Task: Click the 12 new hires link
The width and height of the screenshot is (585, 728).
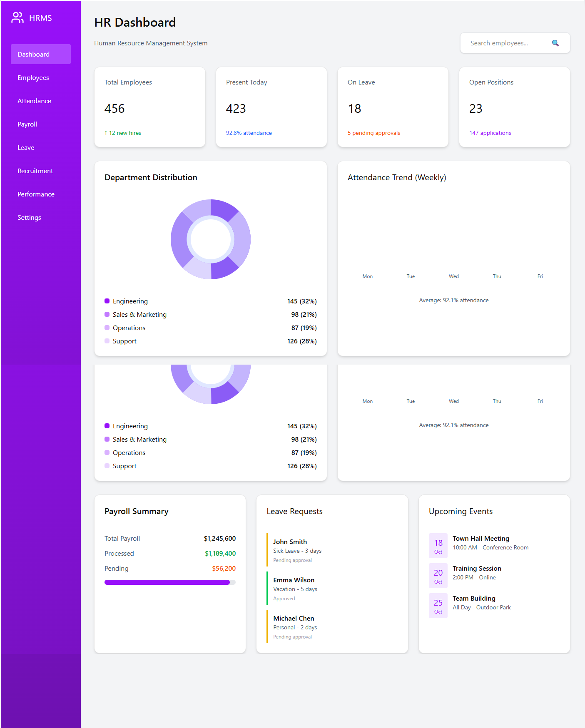Action: (x=123, y=133)
